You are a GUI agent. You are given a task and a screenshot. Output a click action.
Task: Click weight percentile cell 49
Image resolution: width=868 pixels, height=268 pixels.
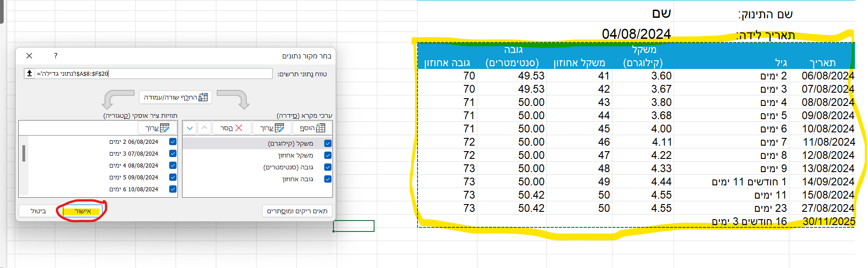tap(604, 182)
